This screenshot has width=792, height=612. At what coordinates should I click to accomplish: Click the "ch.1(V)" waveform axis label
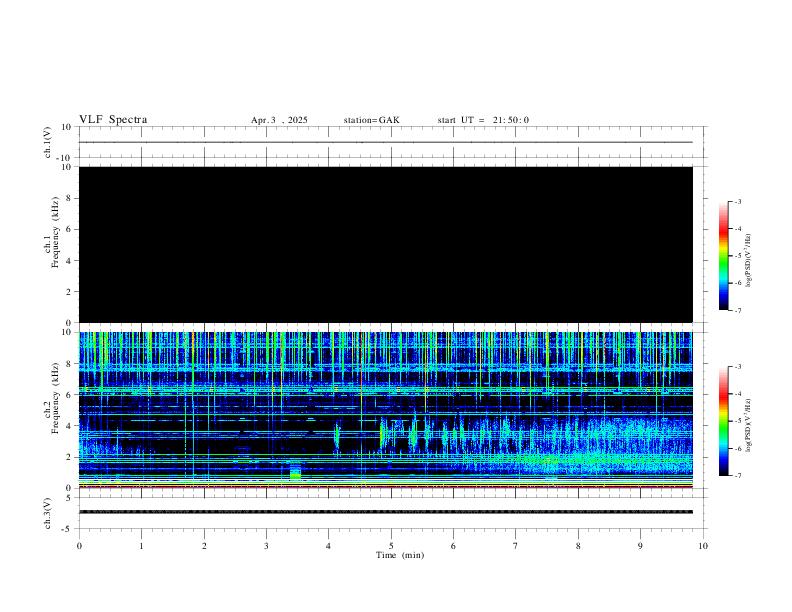(48, 142)
